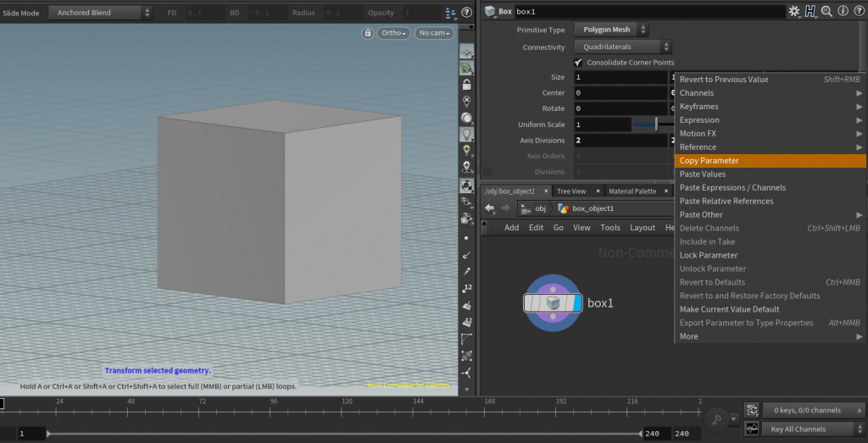Click the viewport help question mark icon
The image size is (868, 443).
point(467,12)
